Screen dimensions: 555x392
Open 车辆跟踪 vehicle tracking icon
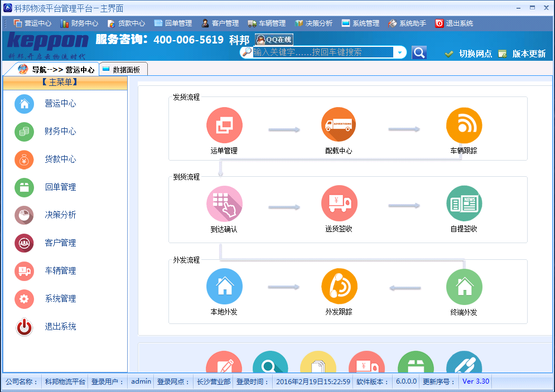click(x=464, y=125)
